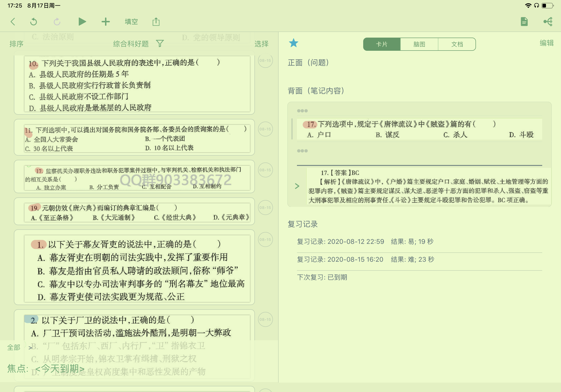Tap 下次复习: 已到期
This screenshot has width=561, height=392.
pos(322,277)
